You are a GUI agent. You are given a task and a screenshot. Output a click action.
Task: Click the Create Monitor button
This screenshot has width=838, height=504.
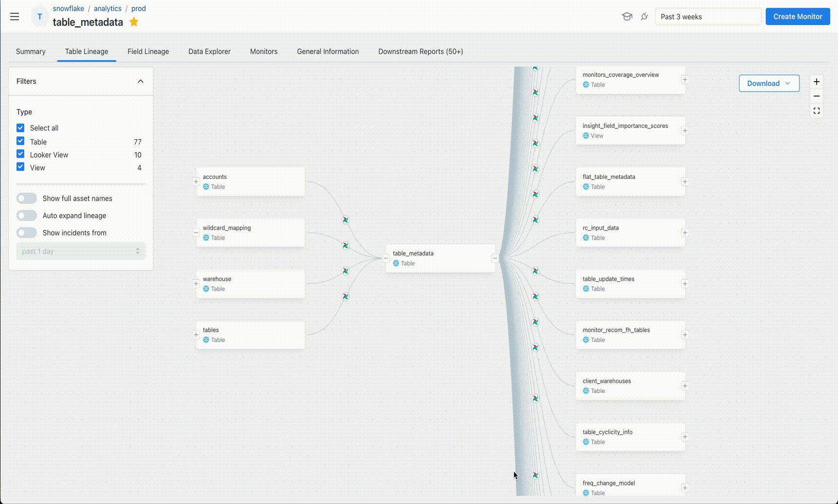[798, 17]
